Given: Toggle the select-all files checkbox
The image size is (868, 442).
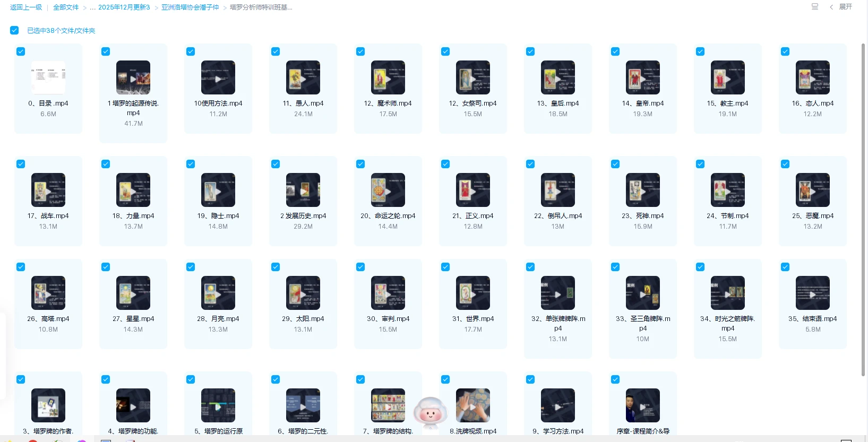Looking at the screenshot, I should (14, 31).
